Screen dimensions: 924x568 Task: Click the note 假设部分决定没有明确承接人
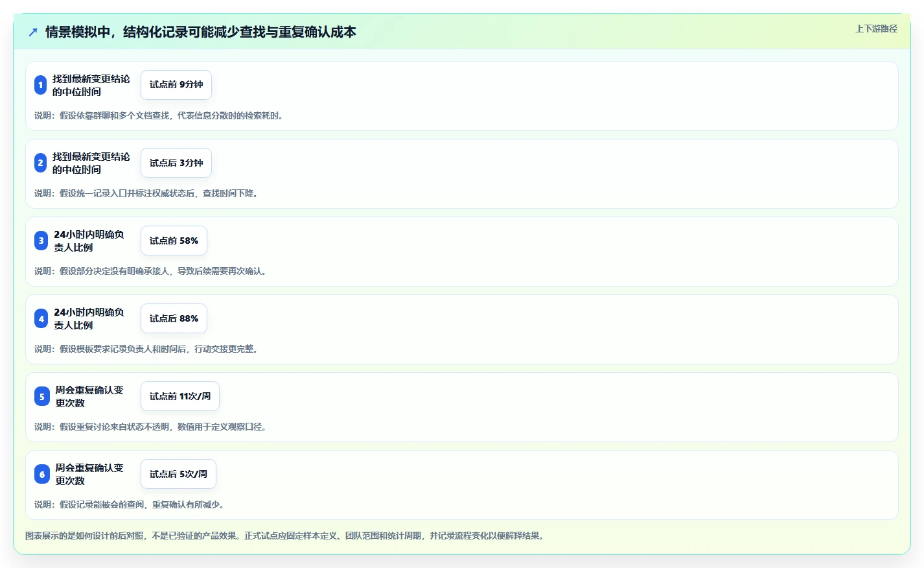point(150,271)
